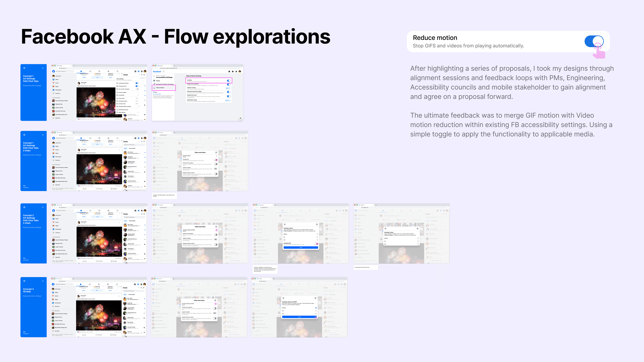Disable Incoming call sounds in Chat settings
Screen dimensions: 644x362
pyautogui.click(x=137, y=83)
